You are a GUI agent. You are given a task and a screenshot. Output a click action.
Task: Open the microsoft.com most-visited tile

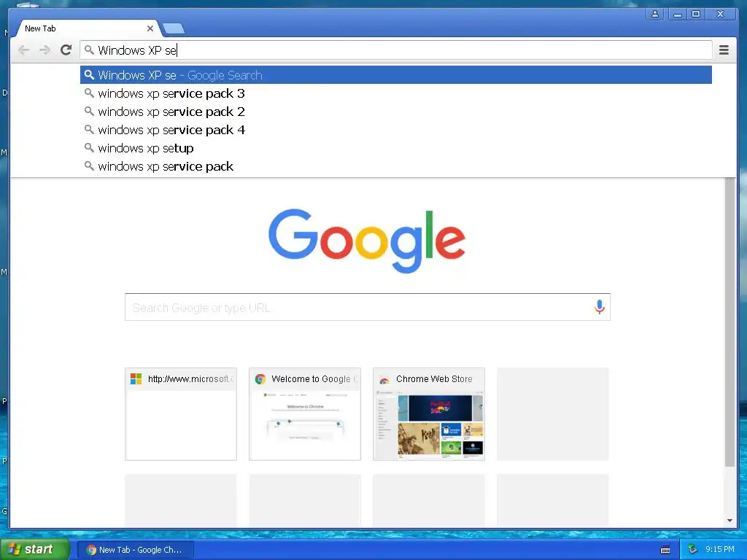[181, 414]
